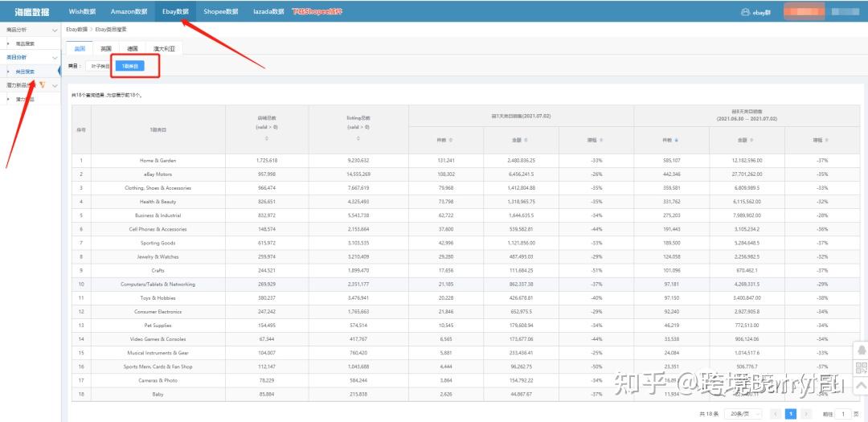Click Clothing, Shoes & Accessories category
Viewport: 868px width, 422px height.
click(158, 188)
